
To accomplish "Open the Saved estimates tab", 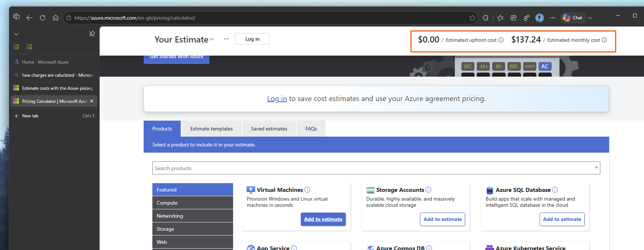I will coord(269,129).
